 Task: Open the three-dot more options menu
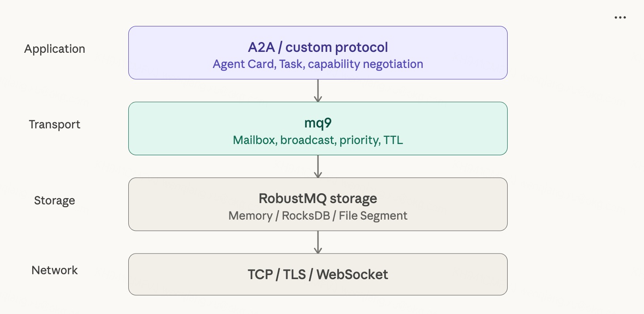tap(620, 17)
